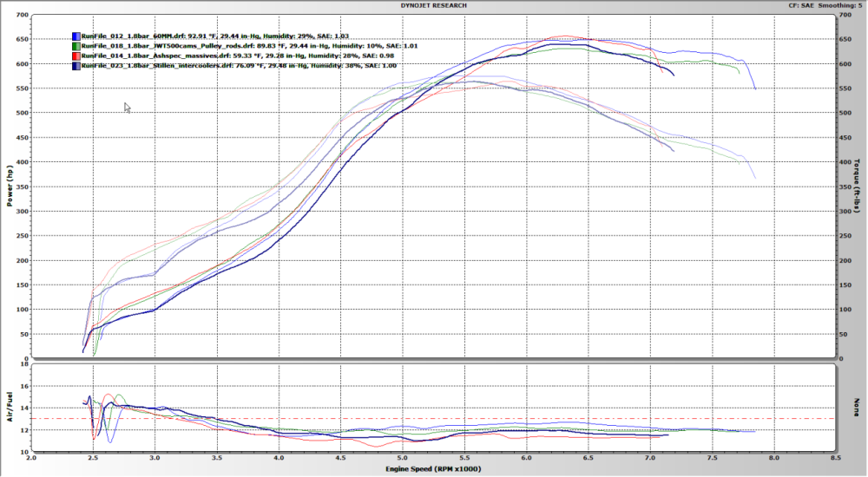Click the blue swatch for RunFile_012
This screenshot has width=868, height=477.
76,36
